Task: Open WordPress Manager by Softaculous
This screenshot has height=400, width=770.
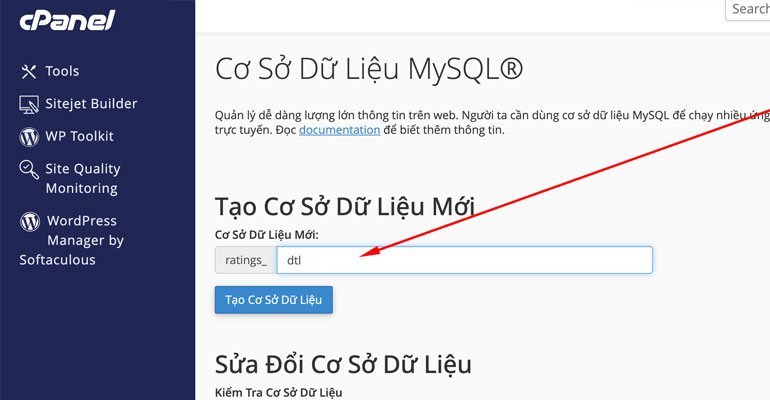Action: coord(72,240)
